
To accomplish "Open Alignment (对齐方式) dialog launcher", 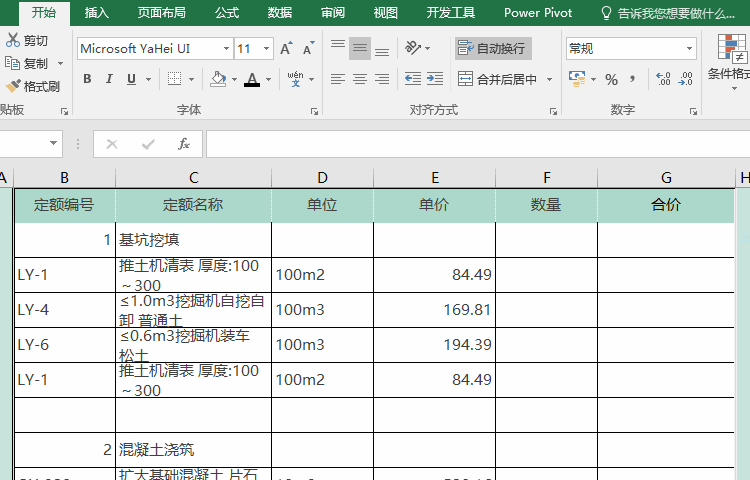I will 553,111.
